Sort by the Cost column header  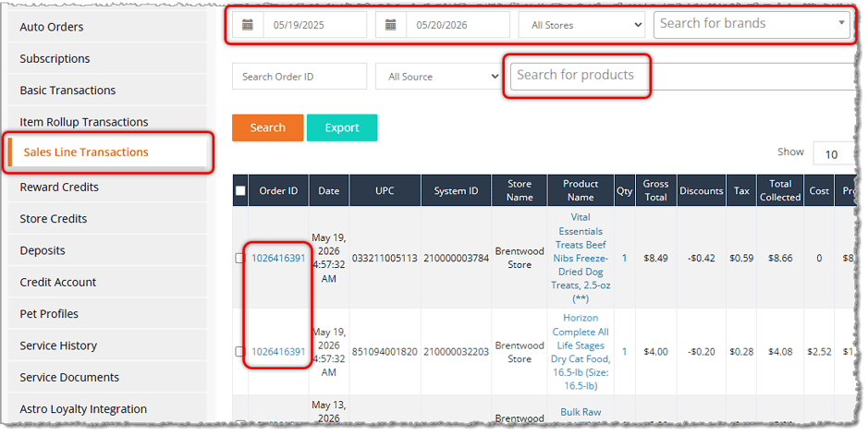[x=819, y=191]
